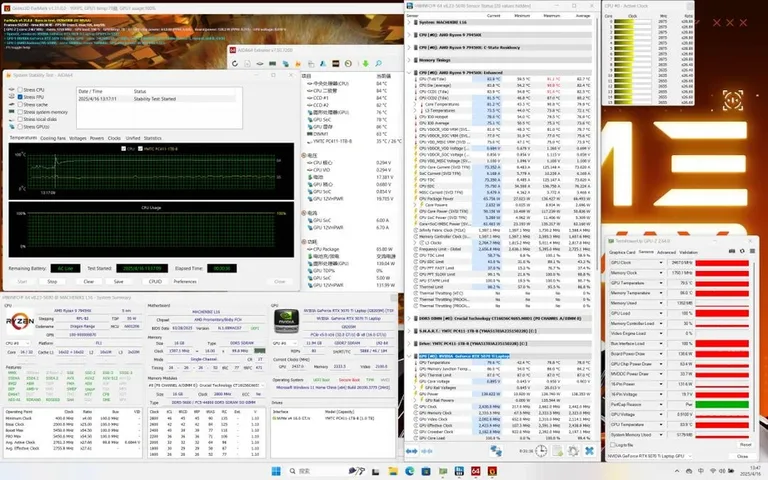Click GPU-Z green chip taskbar icon

point(443,471)
